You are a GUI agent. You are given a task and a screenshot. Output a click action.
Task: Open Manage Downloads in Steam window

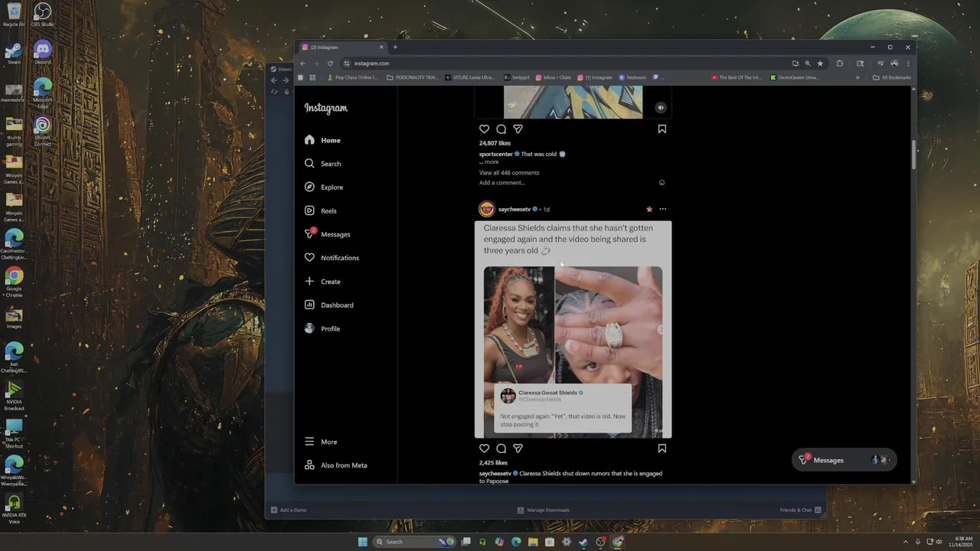(x=544, y=510)
